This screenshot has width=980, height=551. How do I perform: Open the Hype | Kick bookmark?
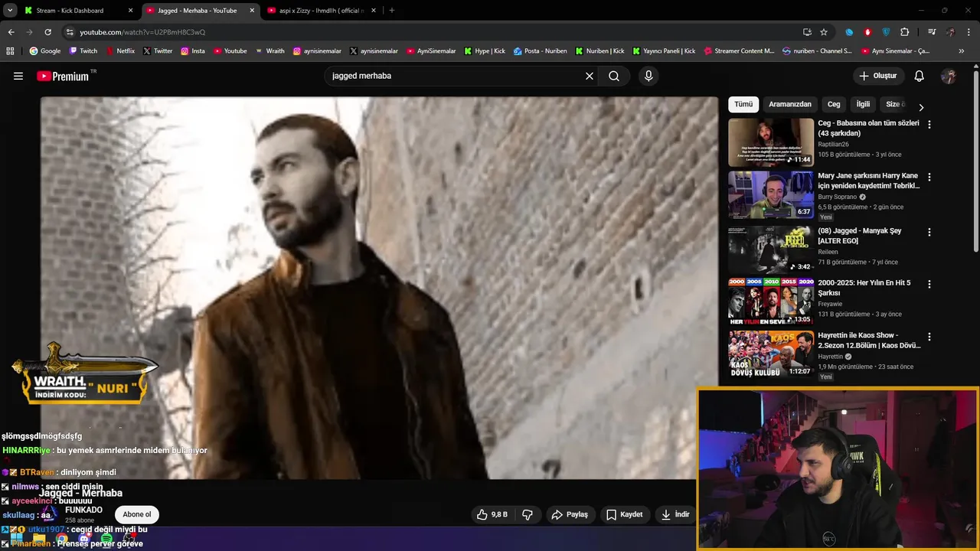click(x=484, y=51)
